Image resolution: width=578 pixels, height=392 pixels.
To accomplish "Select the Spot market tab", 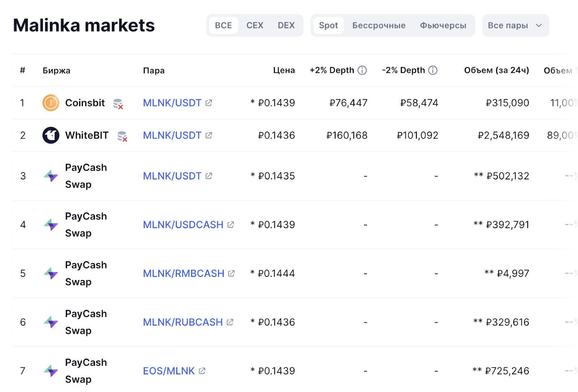I will [x=328, y=25].
